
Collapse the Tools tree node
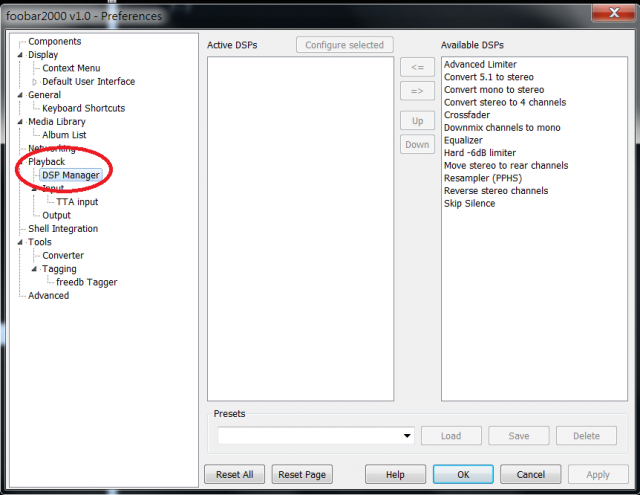(20, 242)
